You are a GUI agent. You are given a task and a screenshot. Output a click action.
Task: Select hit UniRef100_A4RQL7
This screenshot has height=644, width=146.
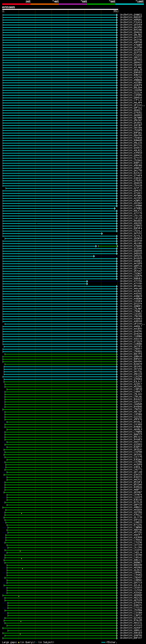point(131,326)
